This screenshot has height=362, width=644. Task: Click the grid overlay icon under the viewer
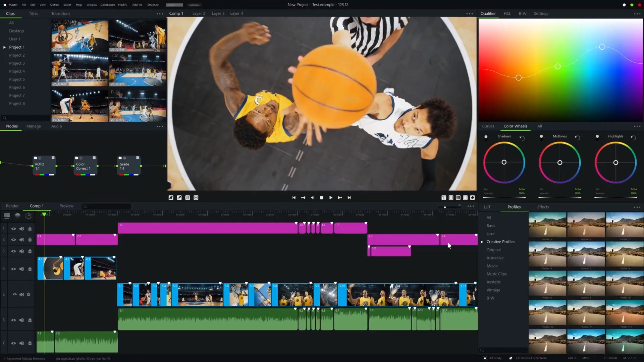coord(458,198)
